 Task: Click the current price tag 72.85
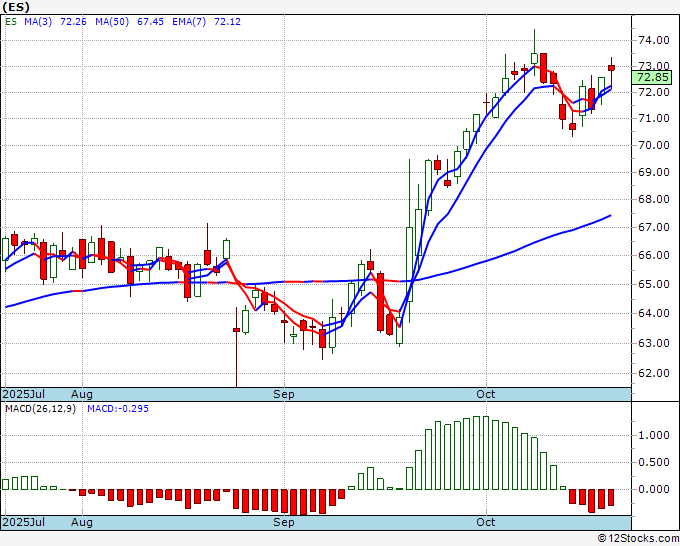pyautogui.click(x=654, y=78)
